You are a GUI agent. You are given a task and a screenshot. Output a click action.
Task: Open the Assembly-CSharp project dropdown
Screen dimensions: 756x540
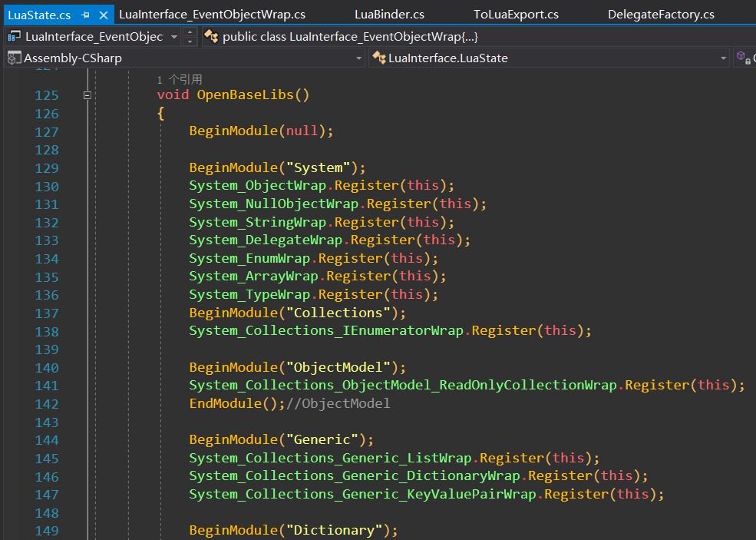(x=358, y=58)
